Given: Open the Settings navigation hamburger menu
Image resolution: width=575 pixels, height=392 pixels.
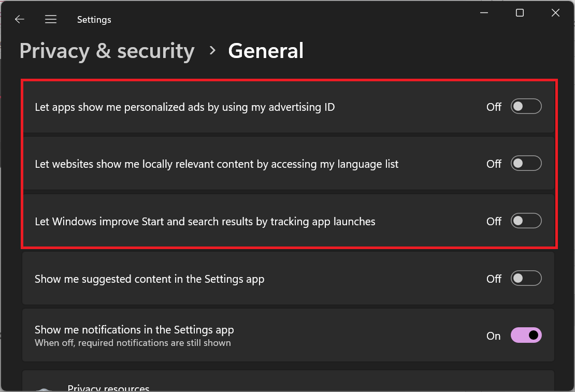Looking at the screenshot, I should [51, 19].
